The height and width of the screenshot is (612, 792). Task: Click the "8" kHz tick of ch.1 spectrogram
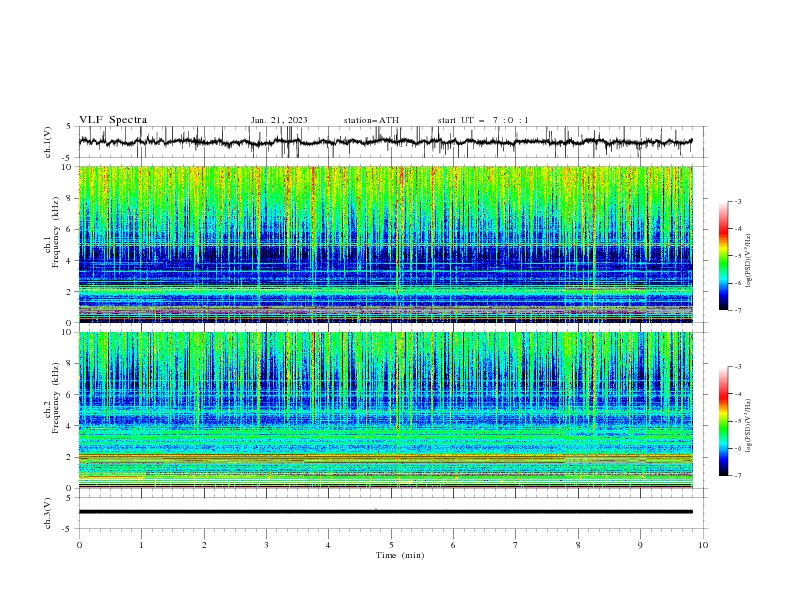[x=69, y=198]
